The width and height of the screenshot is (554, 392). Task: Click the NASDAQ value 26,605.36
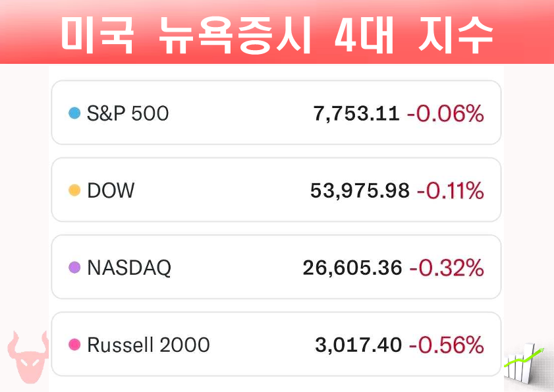[352, 267]
